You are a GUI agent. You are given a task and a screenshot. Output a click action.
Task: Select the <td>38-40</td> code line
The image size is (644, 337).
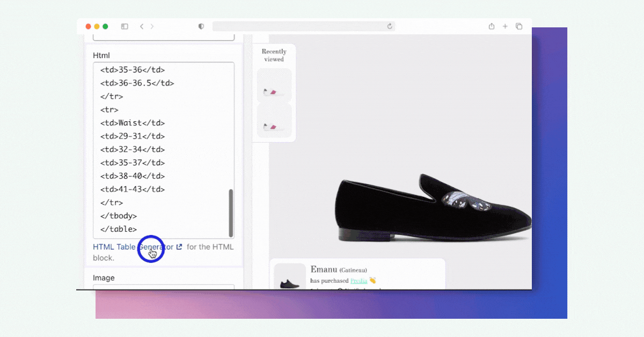click(133, 176)
